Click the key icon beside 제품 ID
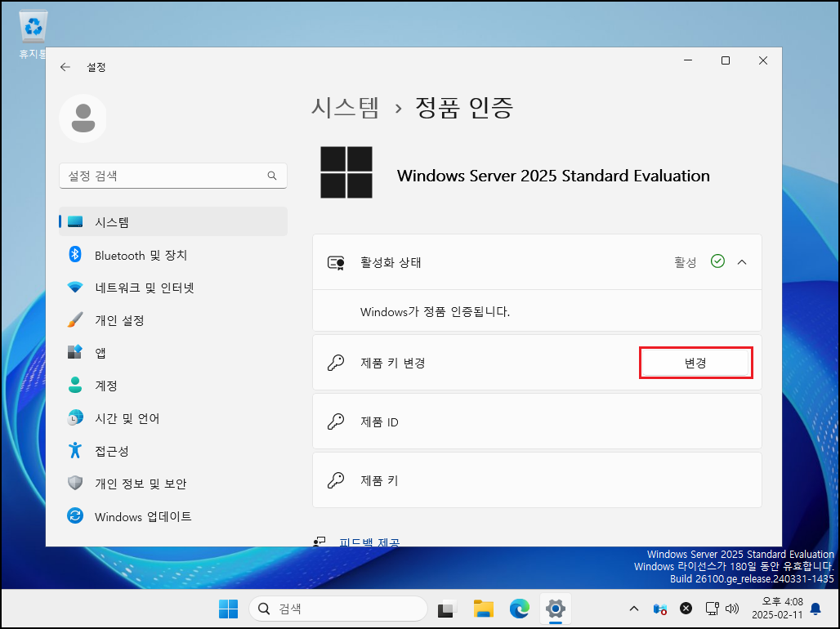 (x=336, y=422)
